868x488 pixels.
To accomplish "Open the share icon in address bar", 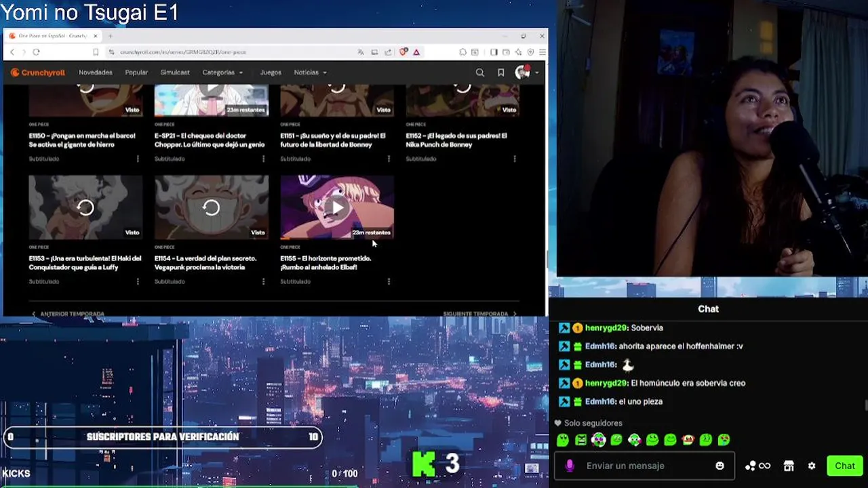I will coord(388,52).
